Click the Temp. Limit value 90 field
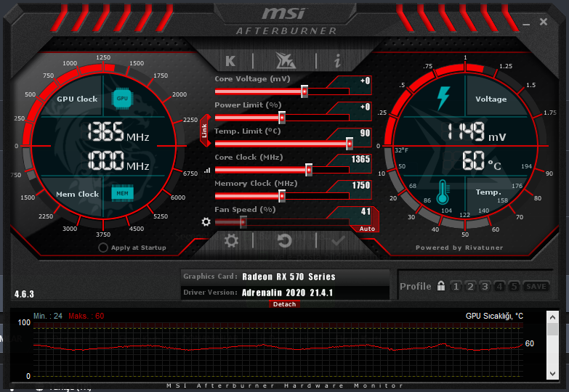569x392 pixels. (x=364, y=133)
